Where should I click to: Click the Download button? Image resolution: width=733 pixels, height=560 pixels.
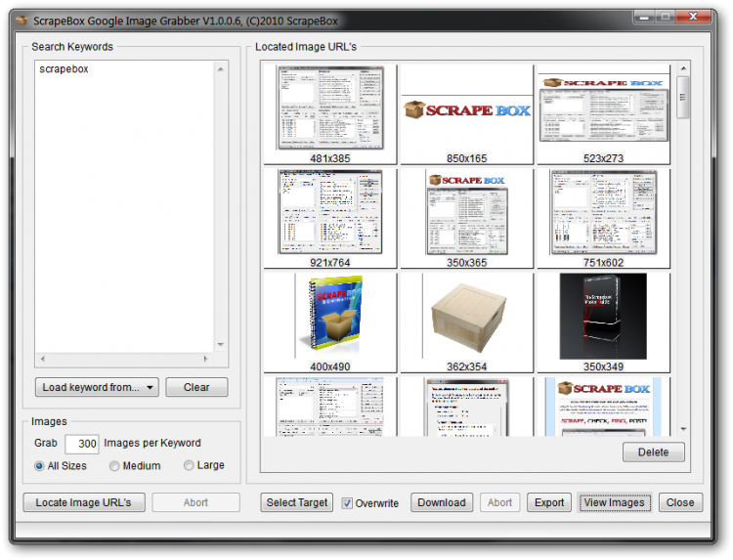click(442, 502)
